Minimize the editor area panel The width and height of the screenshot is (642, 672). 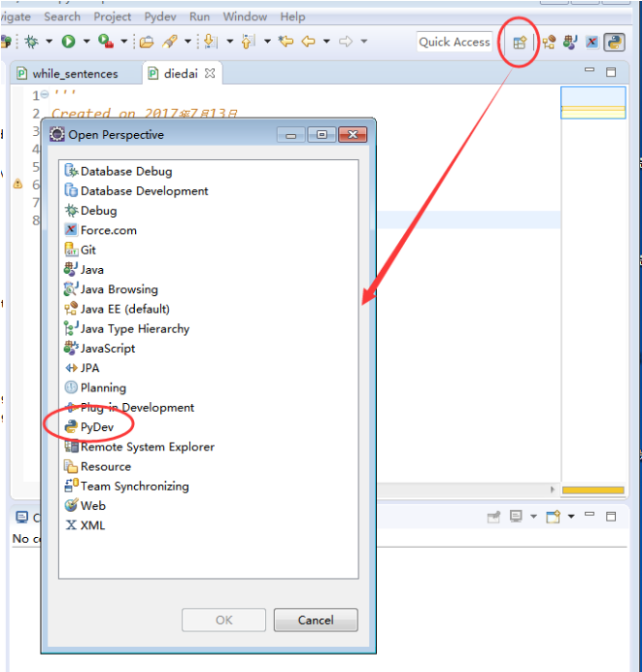point(590,70)
